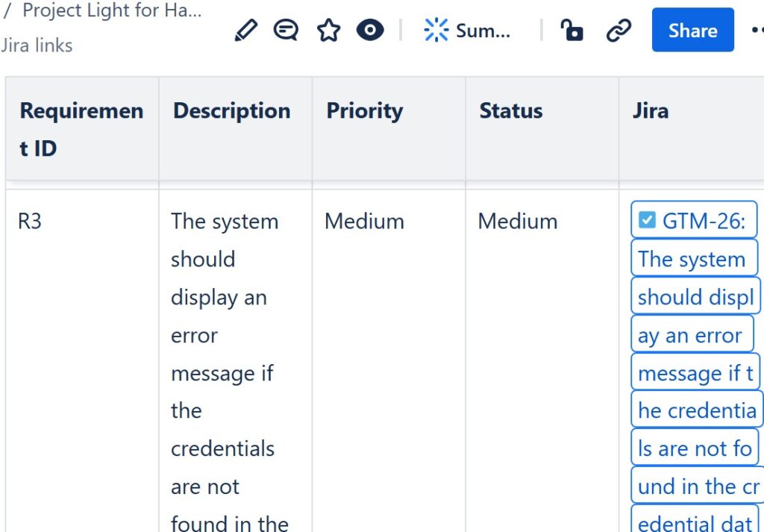Open the 'Jira links' breadcrumb text
The image size is (764, 532).
click(x=37, y=46)
